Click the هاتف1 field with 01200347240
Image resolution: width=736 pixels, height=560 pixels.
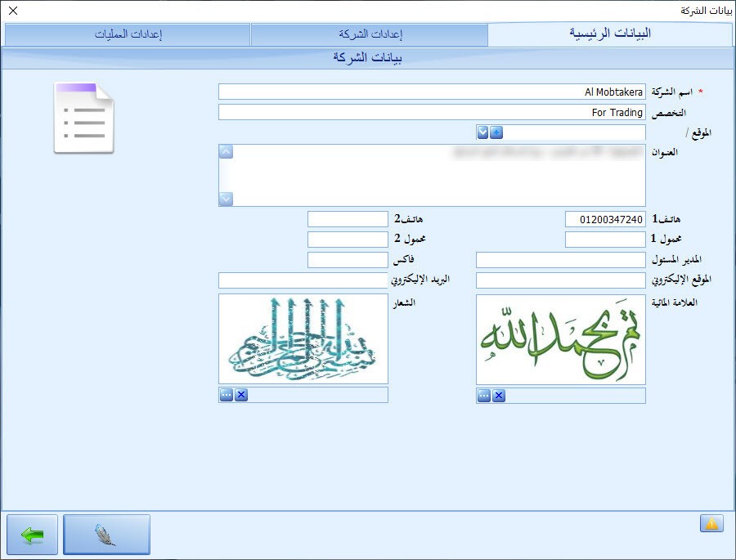605,219
